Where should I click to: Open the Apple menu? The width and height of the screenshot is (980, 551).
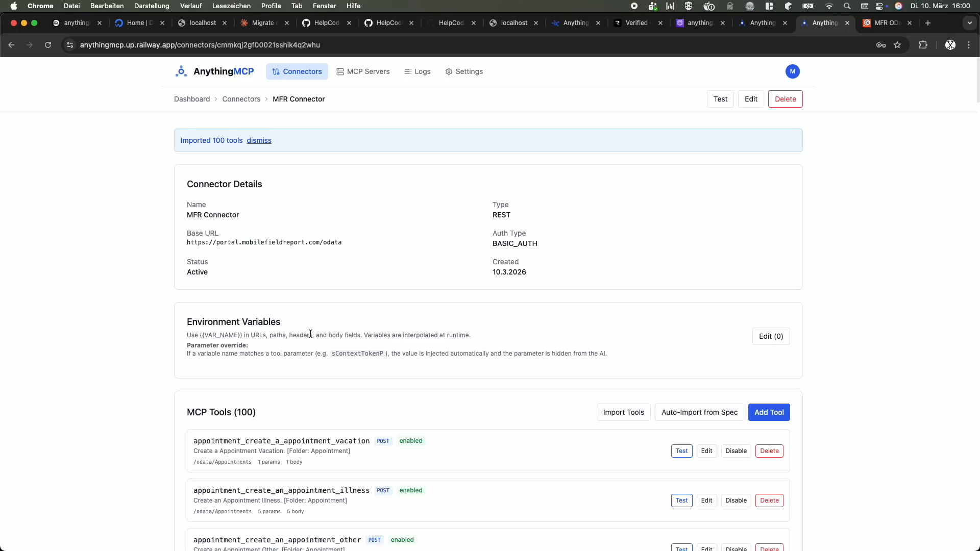(x=14, y=6)
